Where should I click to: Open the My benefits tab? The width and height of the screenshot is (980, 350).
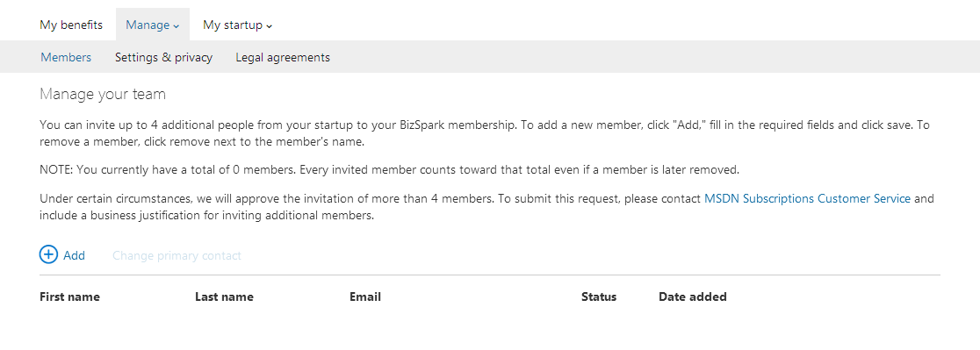[71, 25]
